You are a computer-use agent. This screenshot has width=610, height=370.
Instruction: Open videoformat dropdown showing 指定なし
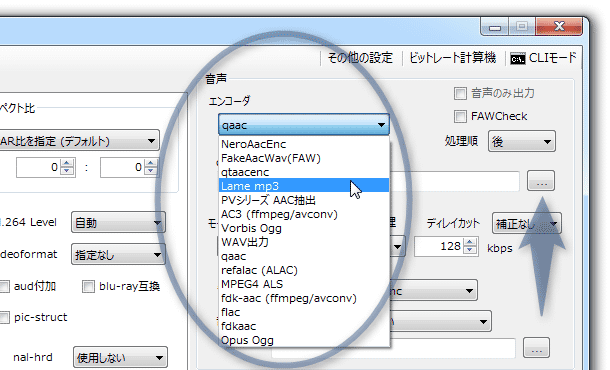(x=118, y=255)
